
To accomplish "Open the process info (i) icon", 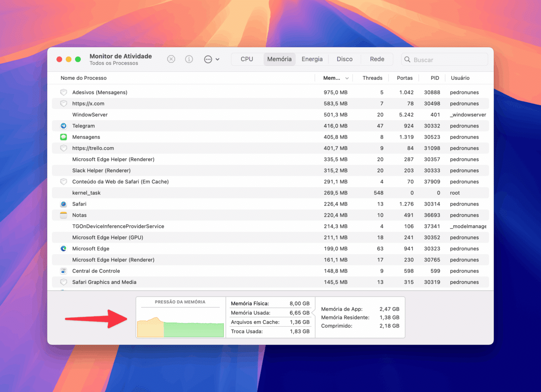I will [x=189, y=59].
